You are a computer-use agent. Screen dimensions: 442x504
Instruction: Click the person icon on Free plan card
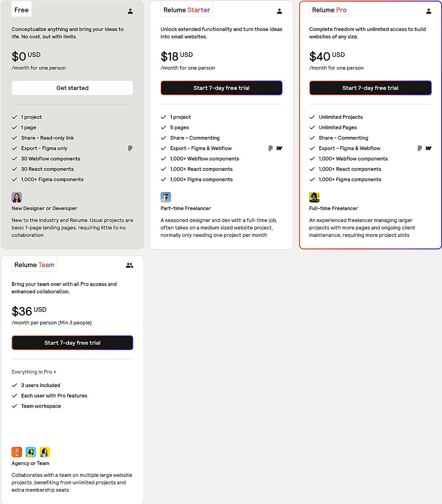coord(130,12)
